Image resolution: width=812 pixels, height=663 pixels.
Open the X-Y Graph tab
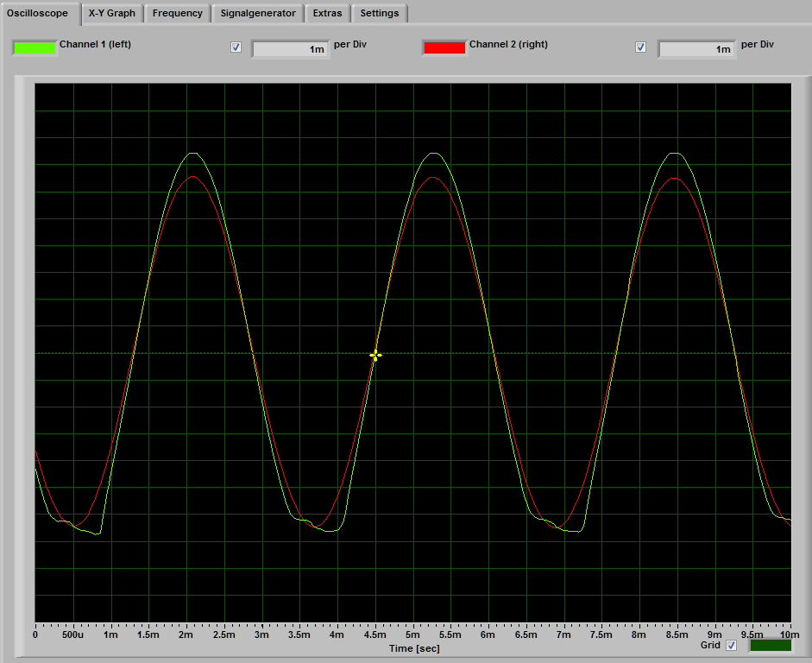112,14
